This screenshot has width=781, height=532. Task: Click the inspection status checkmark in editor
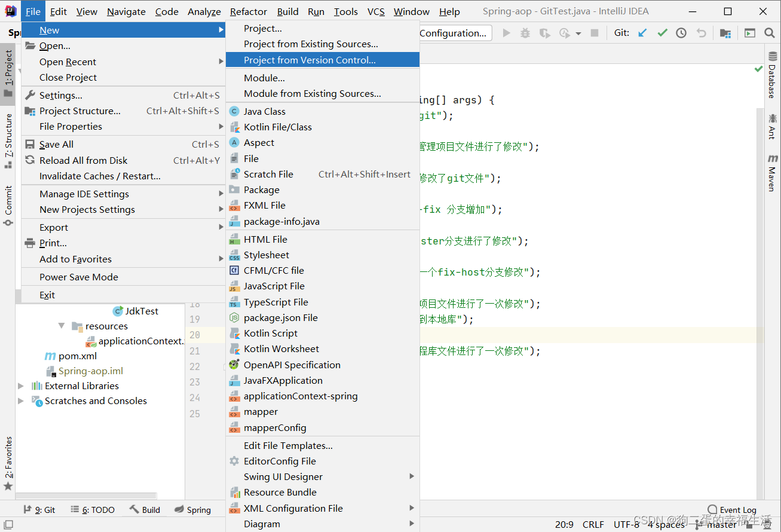[x=758, y=69]
